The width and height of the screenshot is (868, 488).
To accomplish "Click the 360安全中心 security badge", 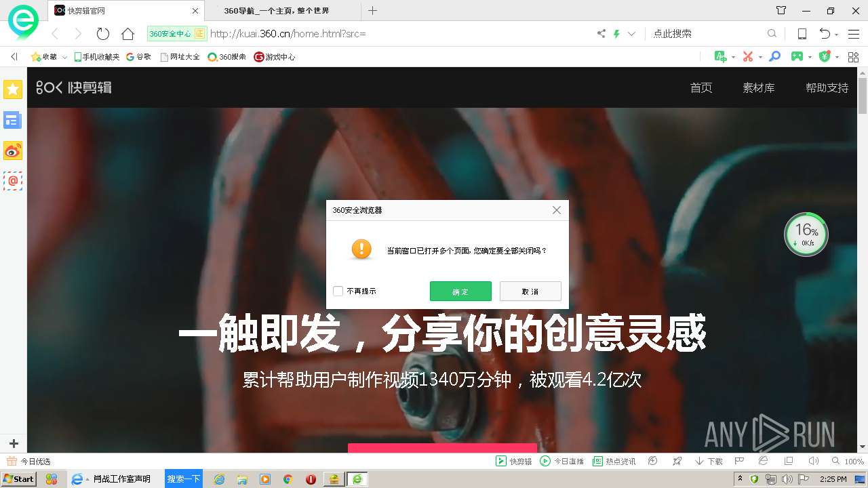I will (176, 34).
